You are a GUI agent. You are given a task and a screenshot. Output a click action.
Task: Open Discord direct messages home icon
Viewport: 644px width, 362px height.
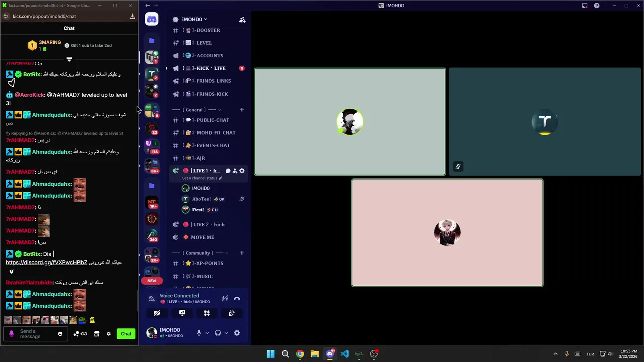tap(151, 19)
